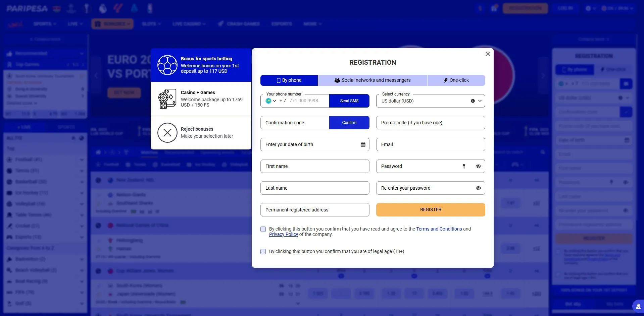Open the support chat icon bottom right
The image size is (644, 316).
click(x=637, y=306)
